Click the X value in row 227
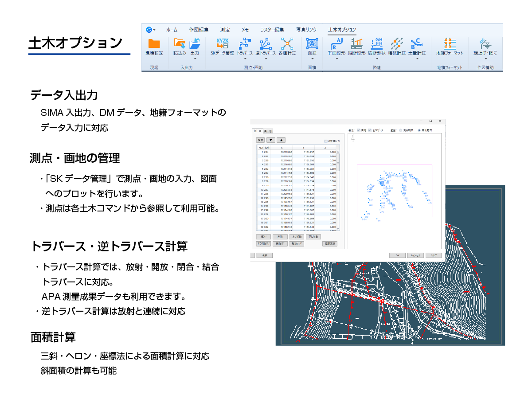Screen dimensions: 532x399 point(286,190)
